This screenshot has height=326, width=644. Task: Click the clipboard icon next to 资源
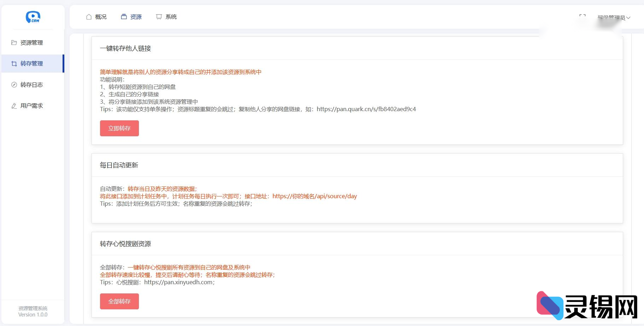point(123,16)
